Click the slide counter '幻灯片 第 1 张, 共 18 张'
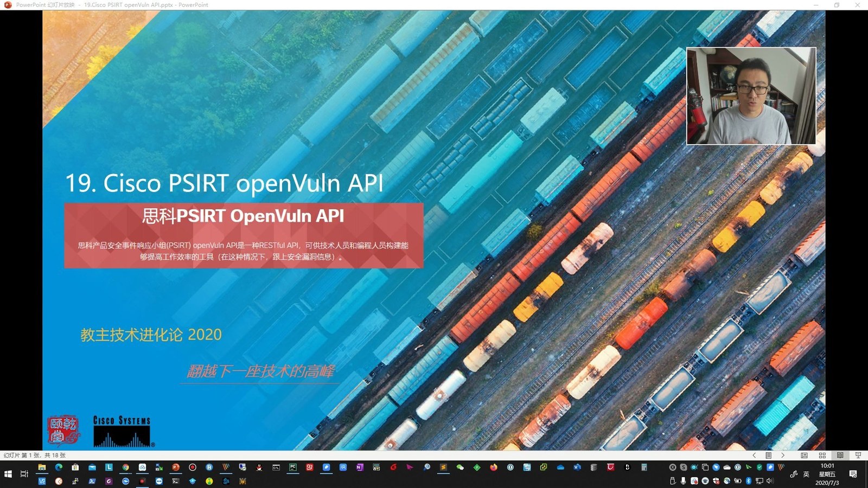The width and height of the screenshot is (868, 488). pyautogui.click(x=35, y=455)
